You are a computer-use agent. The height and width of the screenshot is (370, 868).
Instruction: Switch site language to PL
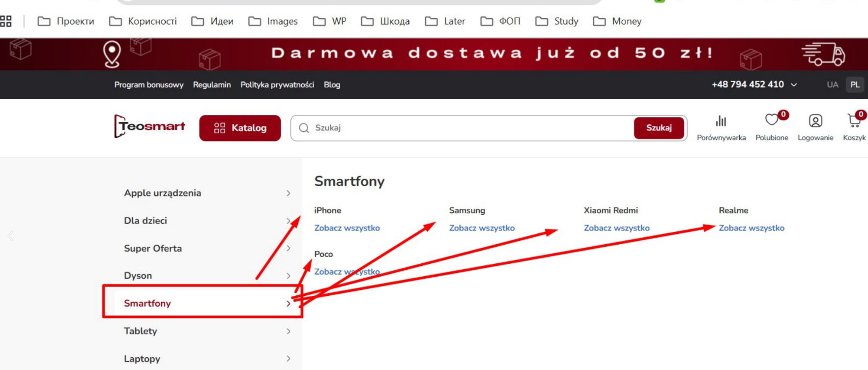tap(855, 85)
